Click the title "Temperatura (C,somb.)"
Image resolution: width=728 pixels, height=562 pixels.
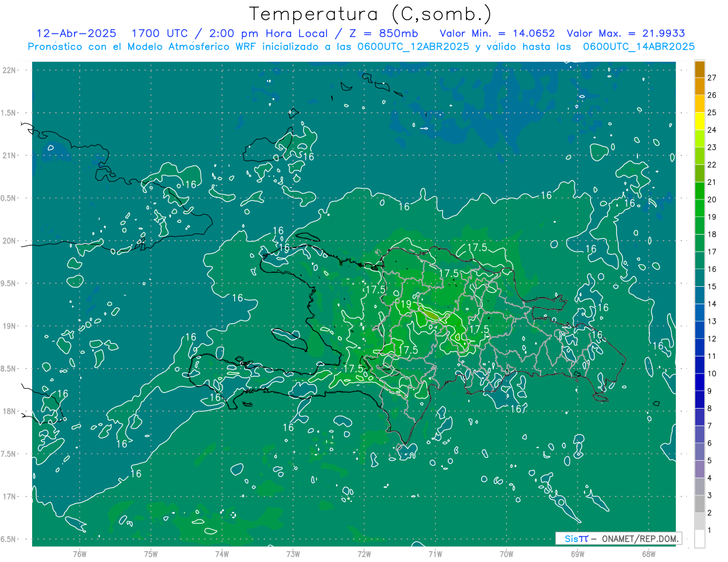[x=370, y=14]
